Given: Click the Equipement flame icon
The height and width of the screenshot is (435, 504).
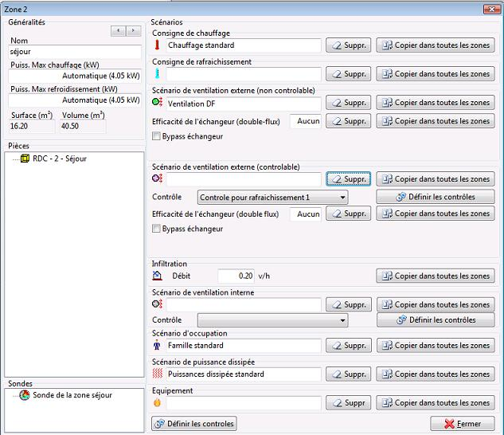Looking at the screenshot, I should pyautogui.click(x=157, y=402).
